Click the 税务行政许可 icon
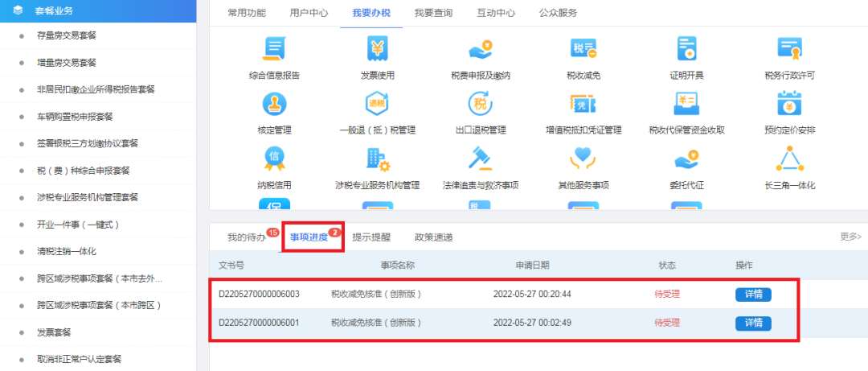 pyautogui.click(x=789, y=50)
